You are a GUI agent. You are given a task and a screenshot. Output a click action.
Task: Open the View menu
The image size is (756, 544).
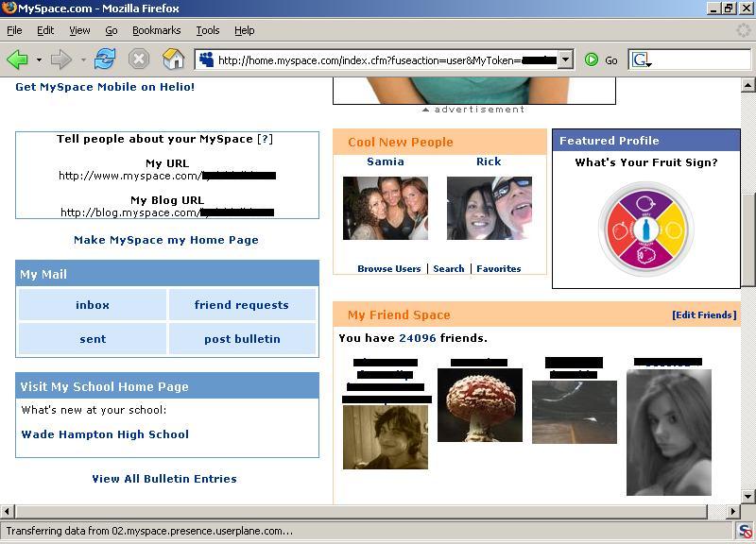coord(79,30)
